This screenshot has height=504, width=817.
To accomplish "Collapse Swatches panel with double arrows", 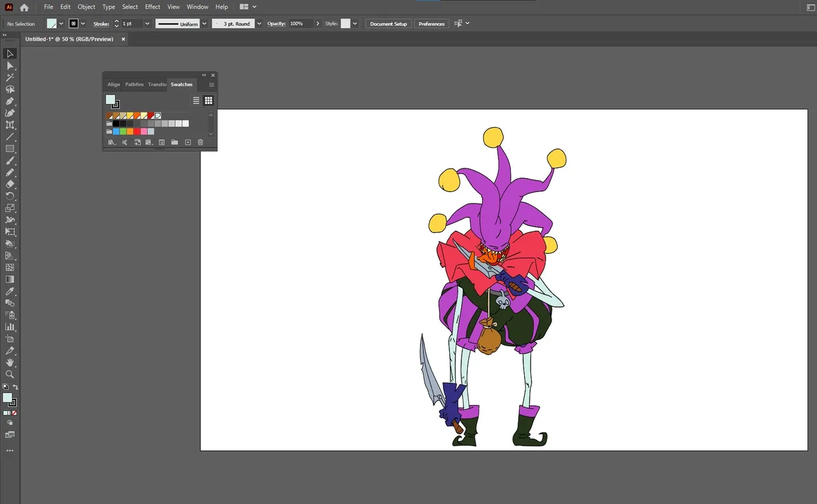I will [x=204, y=75].
